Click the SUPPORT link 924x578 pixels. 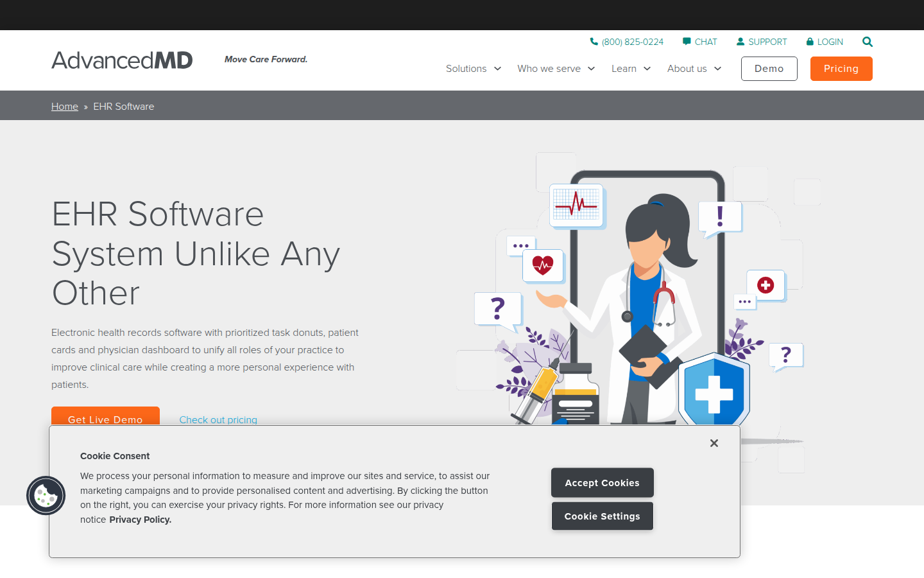click(x=767, y=42)
